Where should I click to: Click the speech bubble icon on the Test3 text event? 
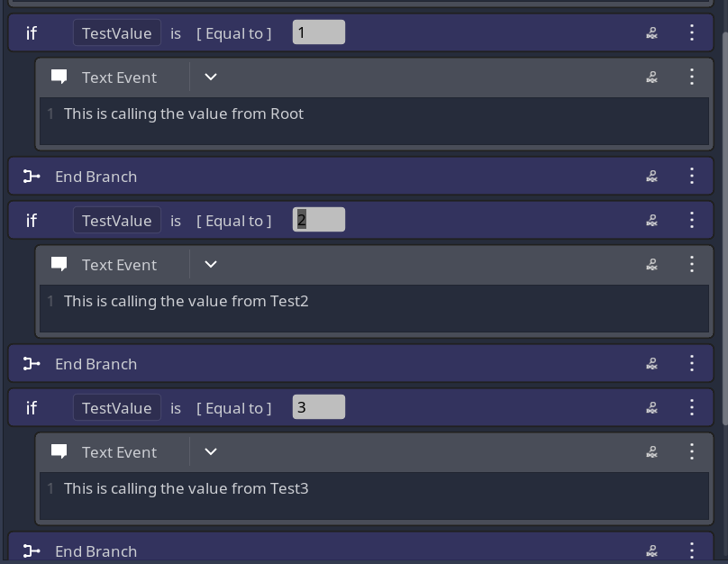coord(59,451)
